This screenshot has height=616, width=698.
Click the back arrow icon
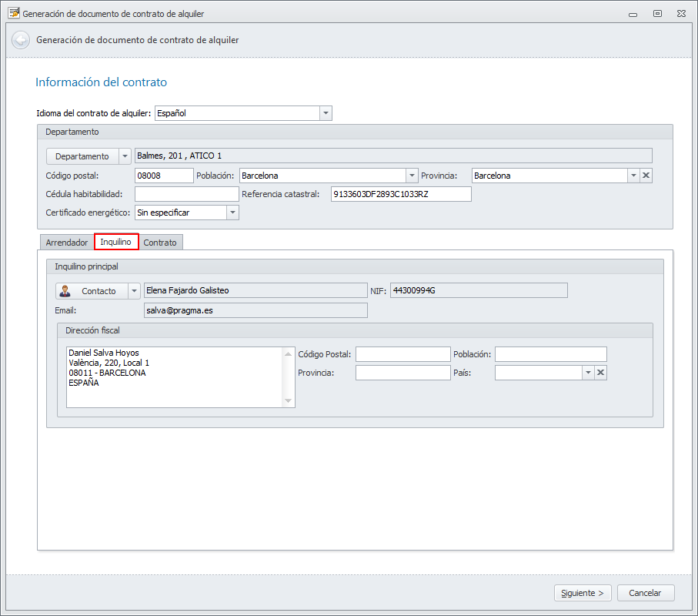(21, 40)
